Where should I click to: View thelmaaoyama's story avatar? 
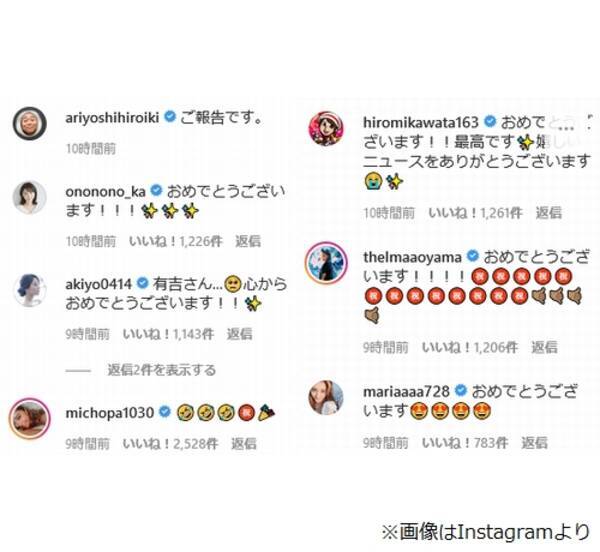[x=326, y=262]
